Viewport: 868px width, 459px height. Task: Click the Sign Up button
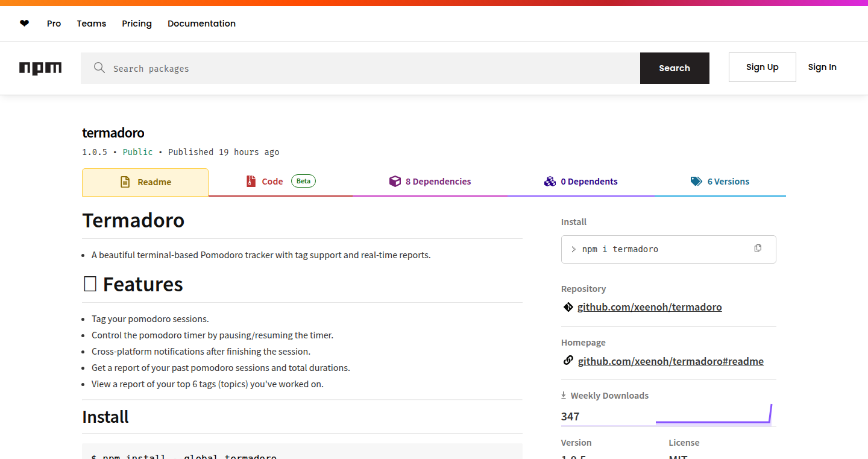pyautogui.click(x=763, y=67)
